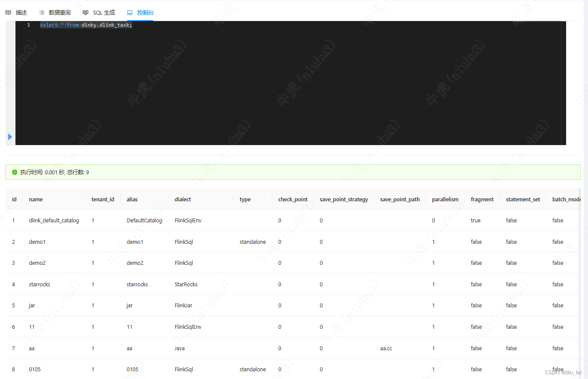Click inside the SQL editor text line

tap(86, 25)
